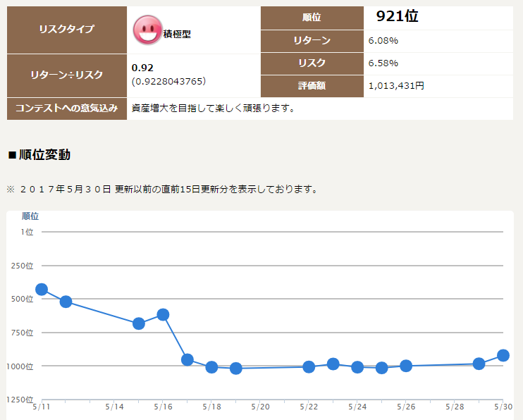Screen dimensions: 523x420
Task: Click the 5/22 data point on the chart
Action: 309,367
